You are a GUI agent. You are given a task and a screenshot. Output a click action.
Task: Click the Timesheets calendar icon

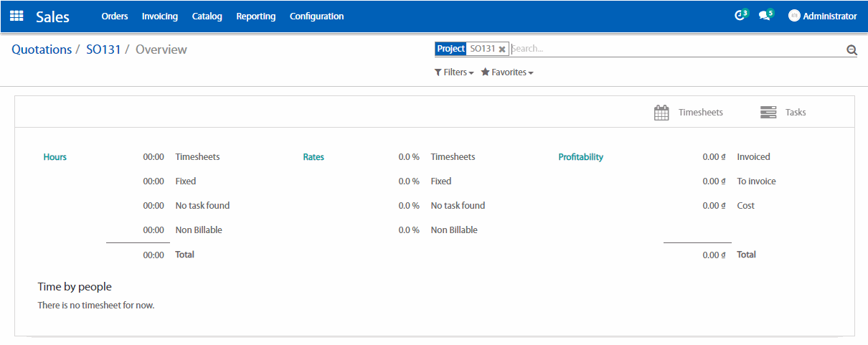coord(661,113)
